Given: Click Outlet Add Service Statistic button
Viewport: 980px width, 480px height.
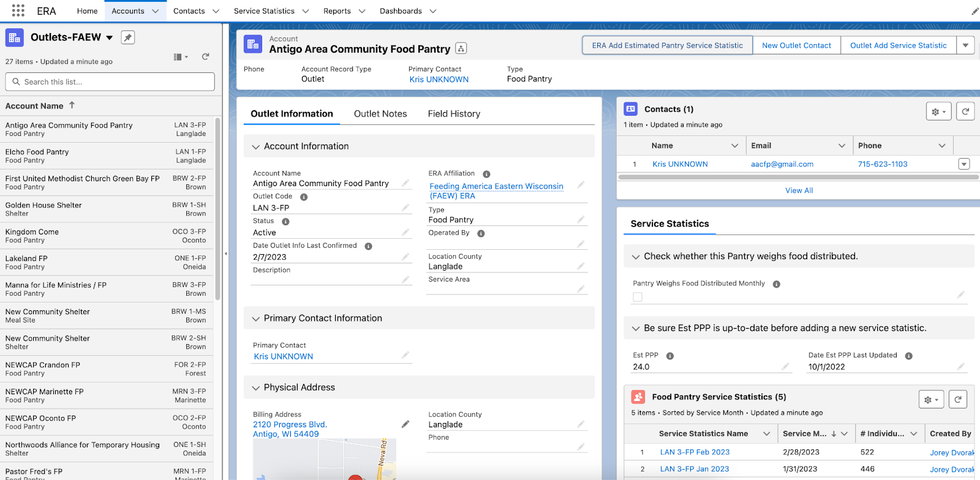Looking at the screenshot, I should tap(899, 45).
